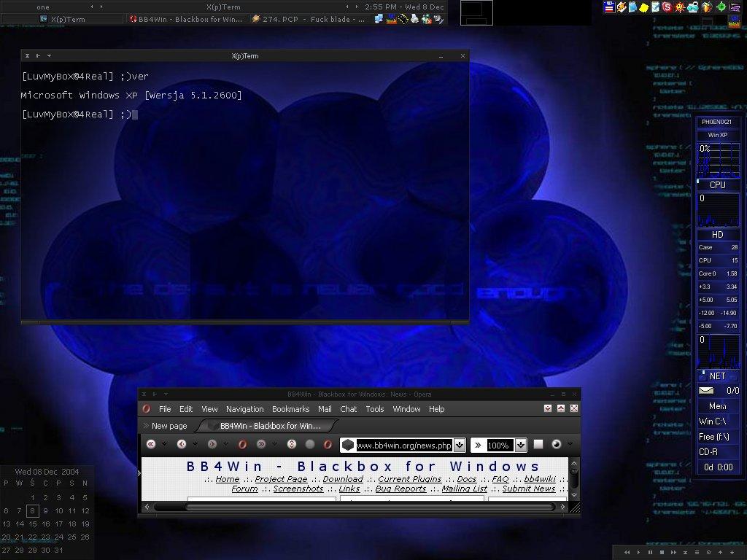Screen dimensions: 747x560
Task: Click the double-chevron icon in the zoom box
Action: (x=478, y=446)
